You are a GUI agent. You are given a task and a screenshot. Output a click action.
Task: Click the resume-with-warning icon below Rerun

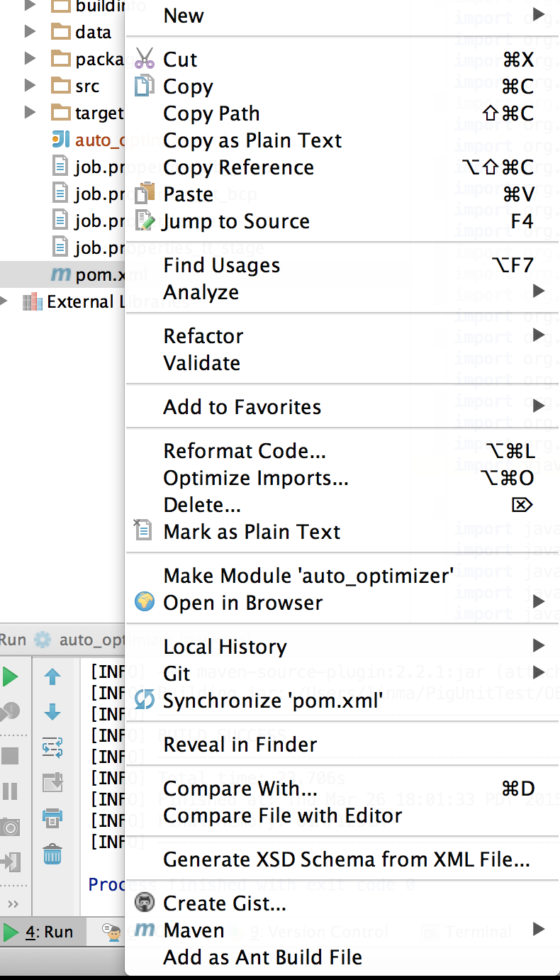click(9, 711)
